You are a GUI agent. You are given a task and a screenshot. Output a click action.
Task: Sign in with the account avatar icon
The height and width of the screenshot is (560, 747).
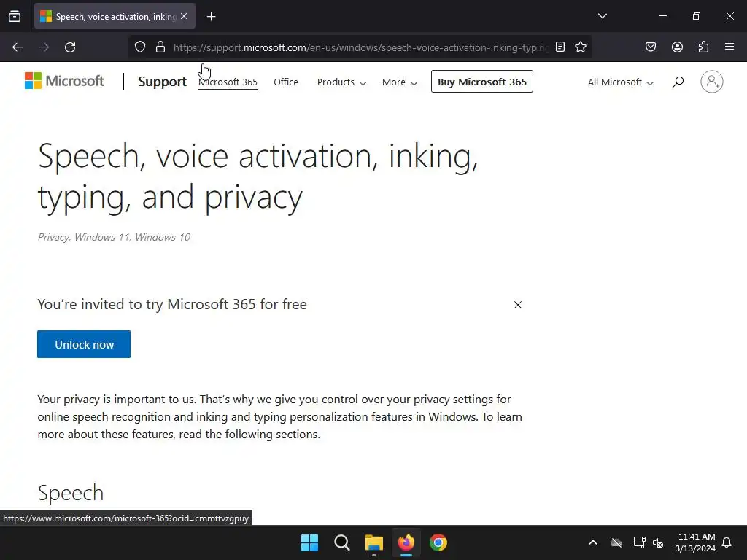[712, 82]
